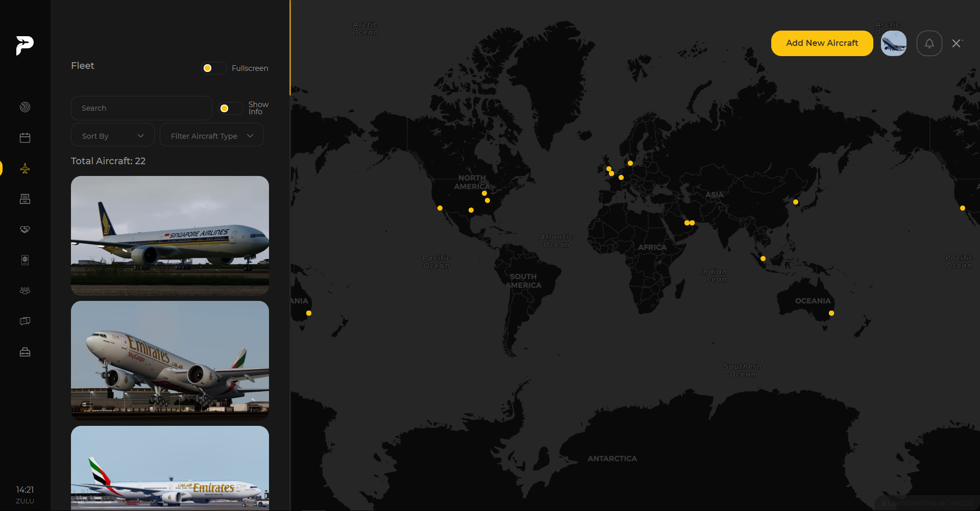Open the people group icon in the sidebar
This screenshot has width=980, height=511.
point(25,291)
